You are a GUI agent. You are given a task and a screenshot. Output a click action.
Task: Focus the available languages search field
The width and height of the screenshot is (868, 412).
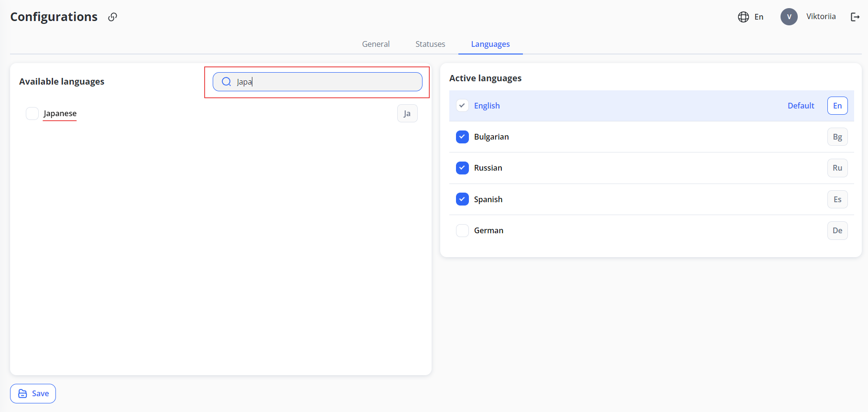click(x=317, y=82)
